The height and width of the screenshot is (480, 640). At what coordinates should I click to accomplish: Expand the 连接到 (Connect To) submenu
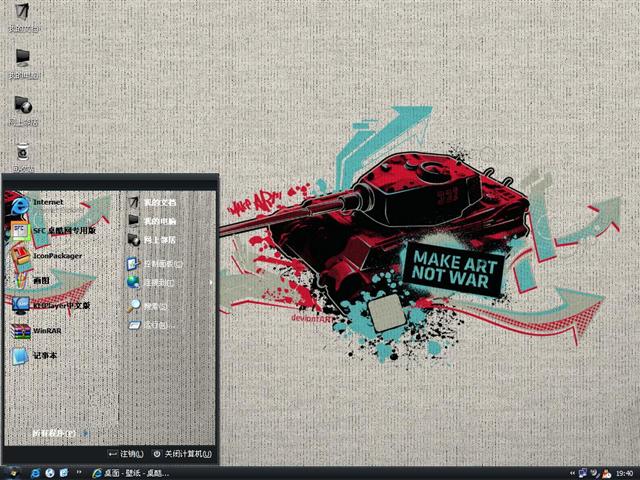(x=169, y=282)
